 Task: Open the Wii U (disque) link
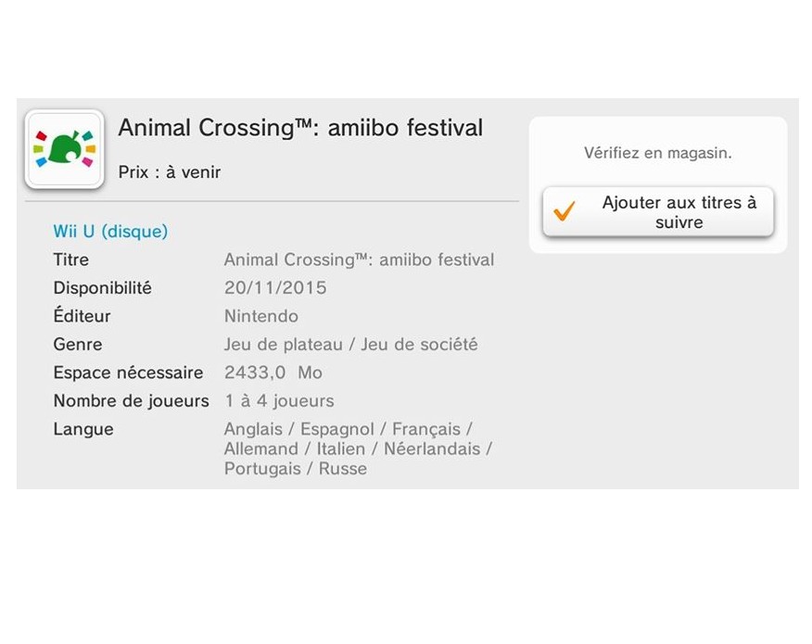tap(110, 232)
